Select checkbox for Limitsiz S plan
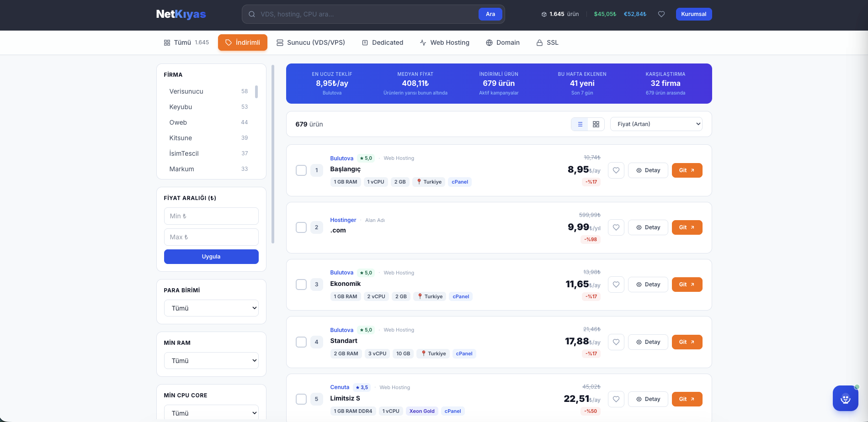Screen dimensions: 868x422 [301, 399]
